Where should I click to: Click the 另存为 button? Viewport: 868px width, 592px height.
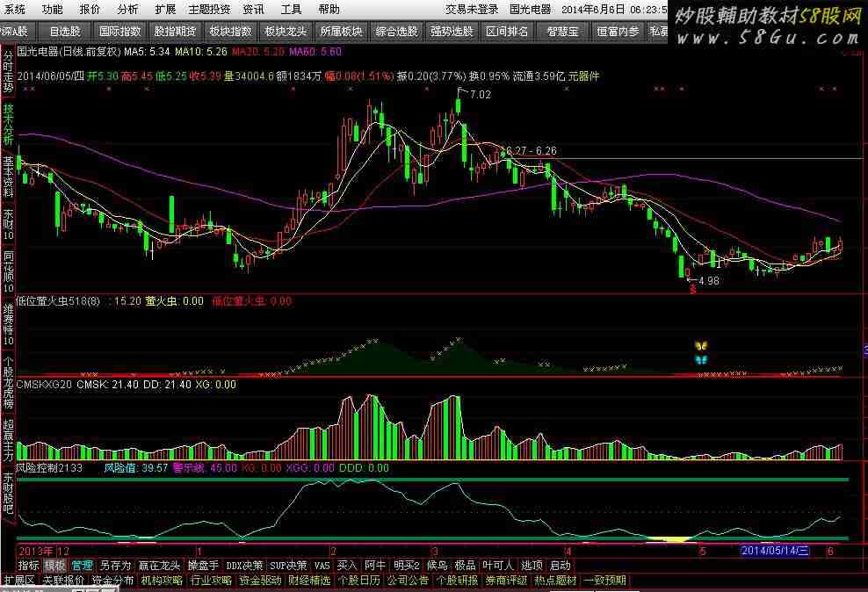[114, 565]
